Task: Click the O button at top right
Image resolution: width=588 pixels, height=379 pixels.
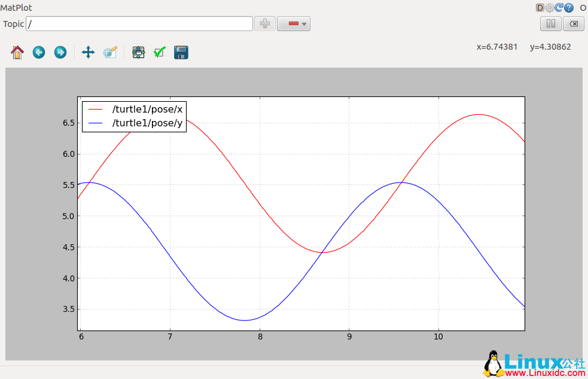Action: pos(583,8)
